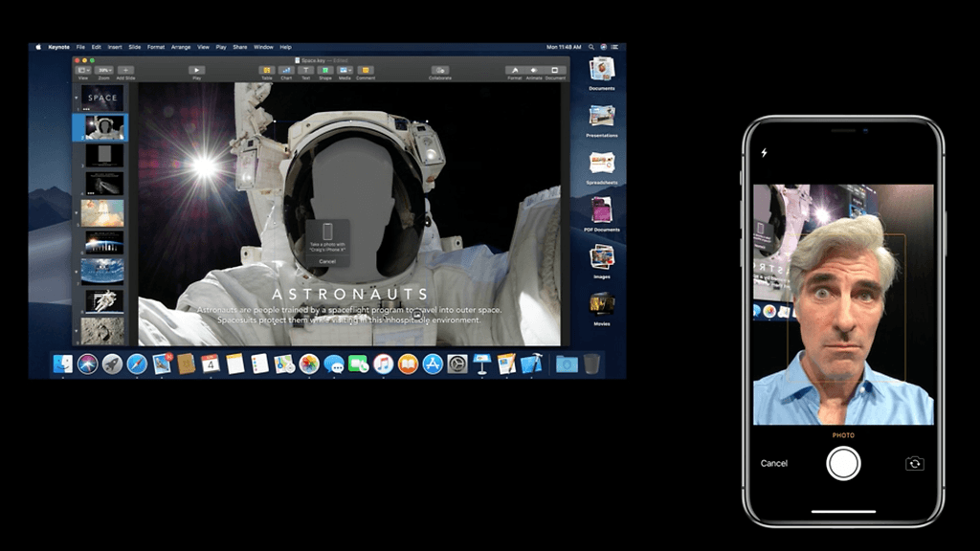Cancel the take photo popup on slide
This screenshot has height=551, width=980.
point(327,260)
